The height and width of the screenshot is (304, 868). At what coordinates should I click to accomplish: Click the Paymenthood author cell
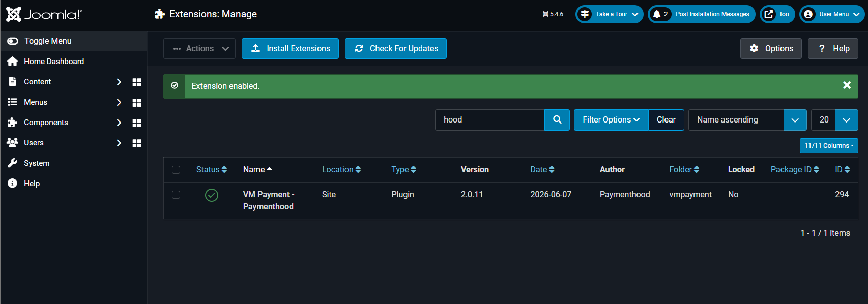point(625,195)
